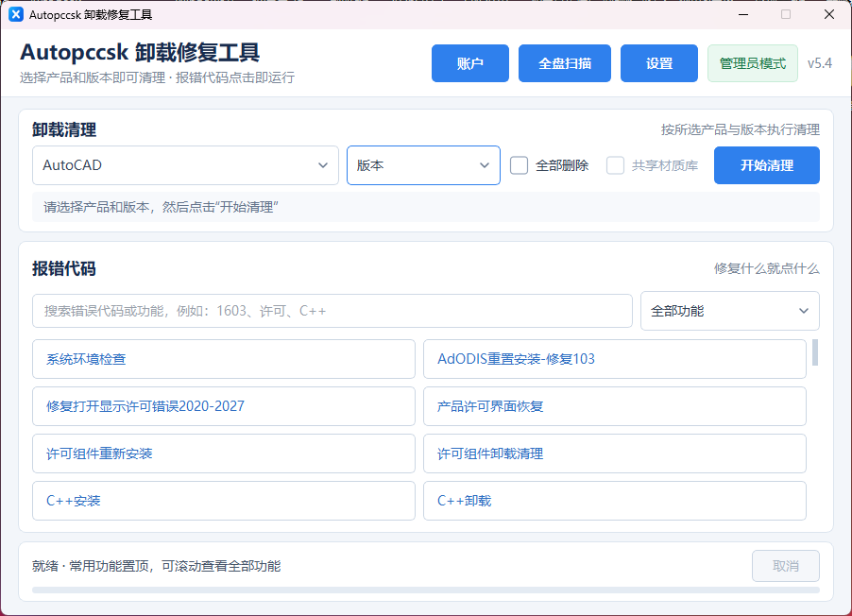Run C++安装
The image size is (852, 616).
223,501
